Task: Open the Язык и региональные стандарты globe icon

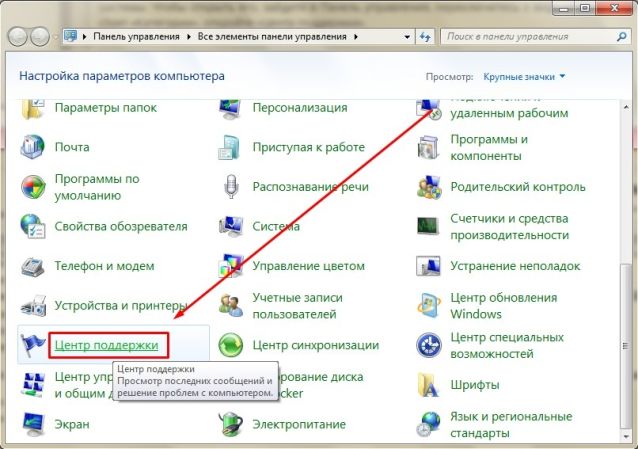Action: [430, 425]
